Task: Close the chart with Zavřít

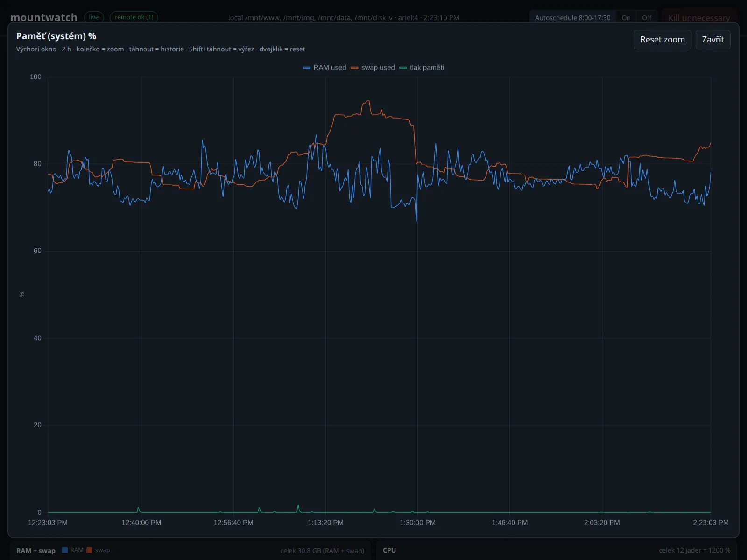Action: pos(713,40)
